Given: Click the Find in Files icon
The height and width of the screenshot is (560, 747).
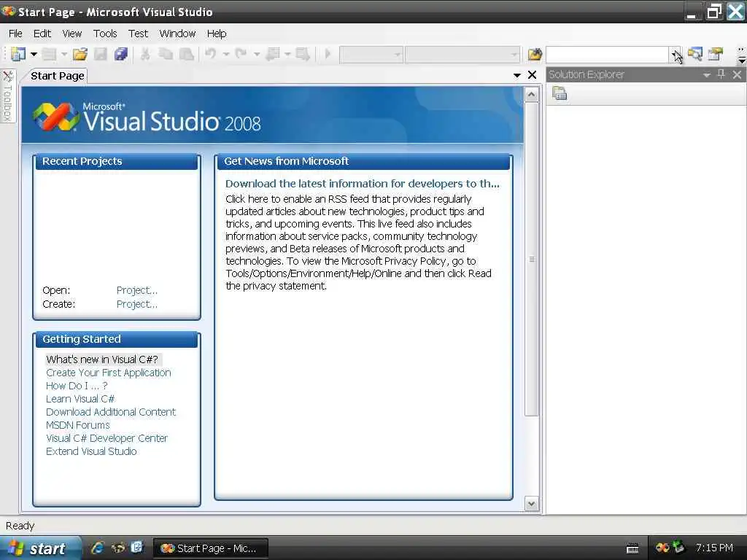Looking at the screenshot, I should point(535,54).
